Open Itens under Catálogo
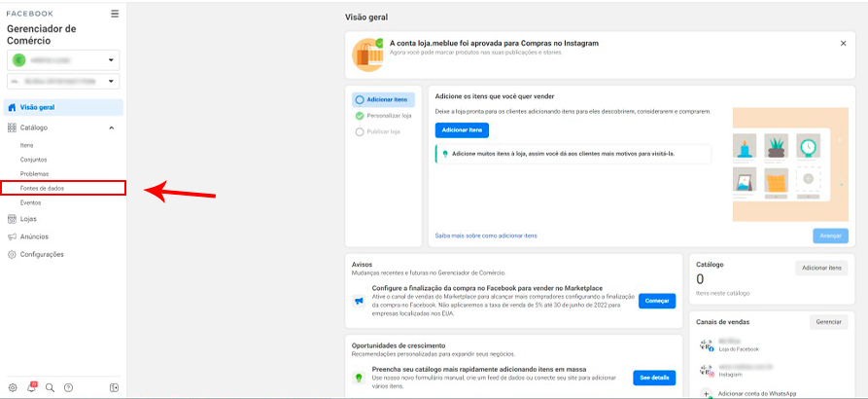Screen dimensions: 868x399 (x=26, y=145)
